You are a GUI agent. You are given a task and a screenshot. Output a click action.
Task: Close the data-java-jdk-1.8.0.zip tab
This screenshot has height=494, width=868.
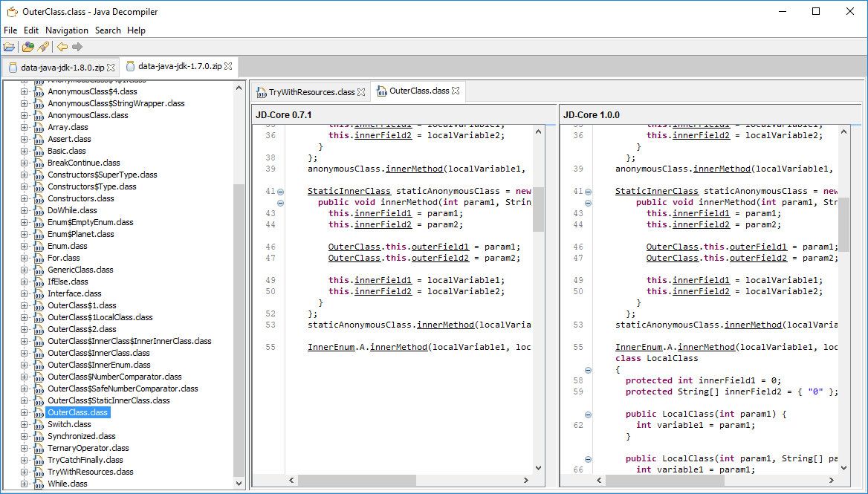pyautogui.click(x=111, y=68)
